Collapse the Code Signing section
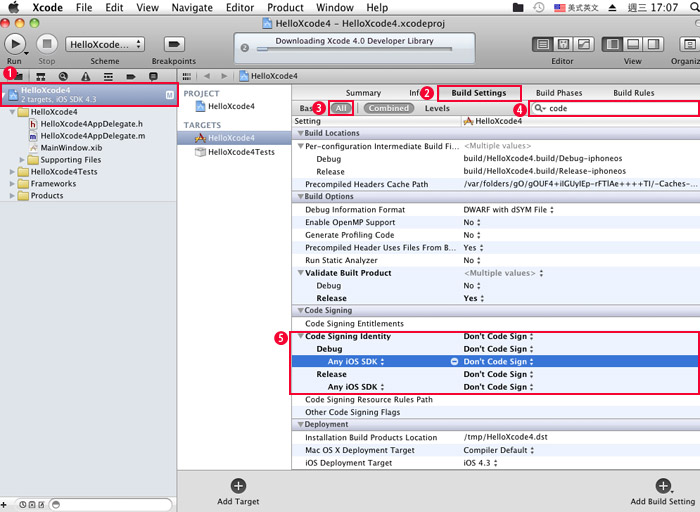 [x=300, y=310]
